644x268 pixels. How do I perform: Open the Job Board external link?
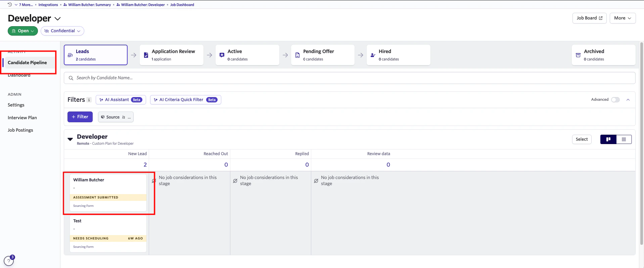[589, 18]
